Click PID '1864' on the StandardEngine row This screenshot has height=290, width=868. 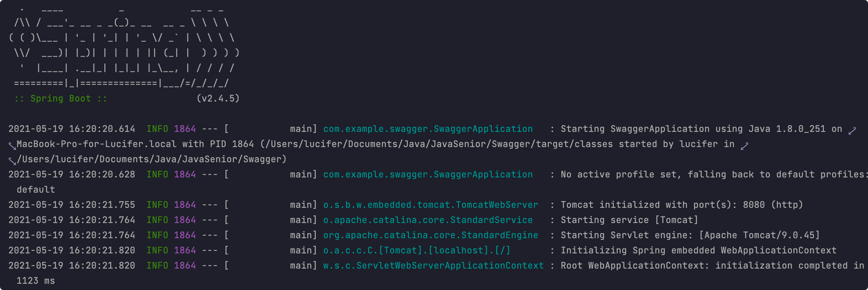pos(185,235)
